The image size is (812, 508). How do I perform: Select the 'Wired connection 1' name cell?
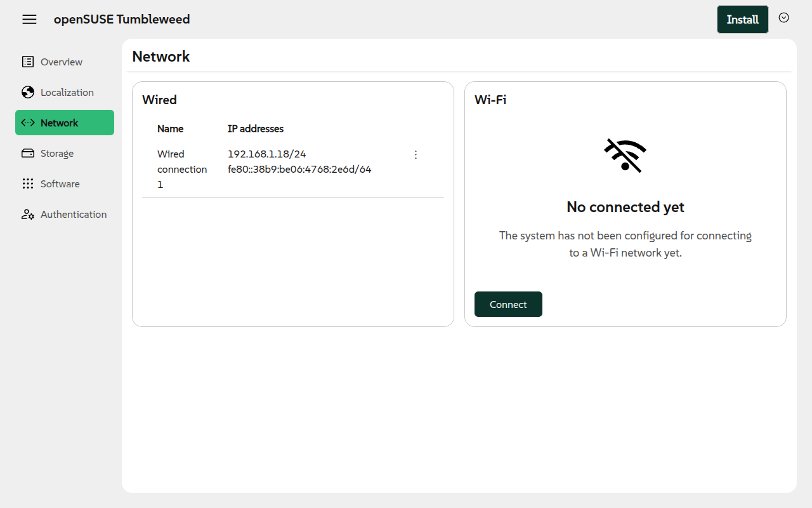click(182, 169)
